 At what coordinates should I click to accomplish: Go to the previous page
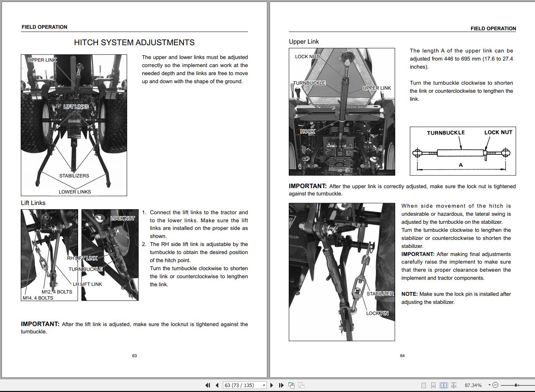pyautogui.click(x=216, y=385)
